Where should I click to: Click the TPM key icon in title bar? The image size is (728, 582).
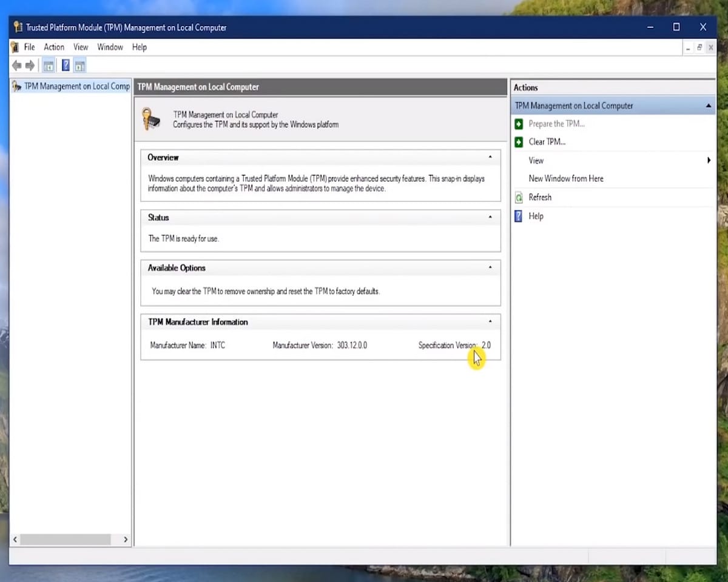[x=18, y=27]
